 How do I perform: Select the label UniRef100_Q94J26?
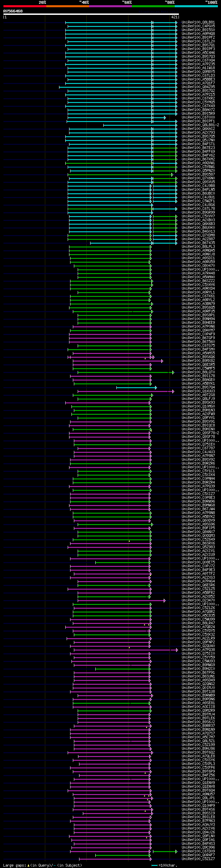(x=198, y=832)
